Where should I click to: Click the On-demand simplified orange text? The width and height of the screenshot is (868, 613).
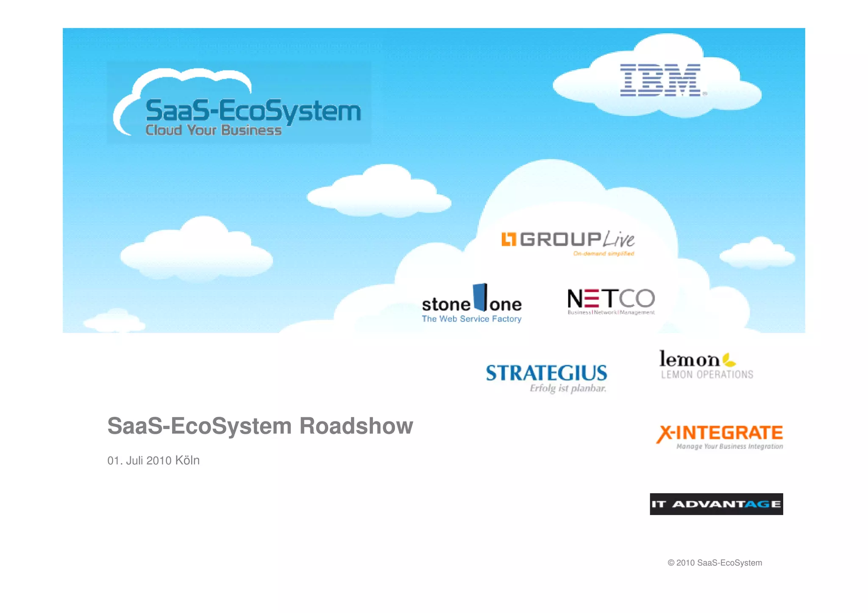coord(604,254)
